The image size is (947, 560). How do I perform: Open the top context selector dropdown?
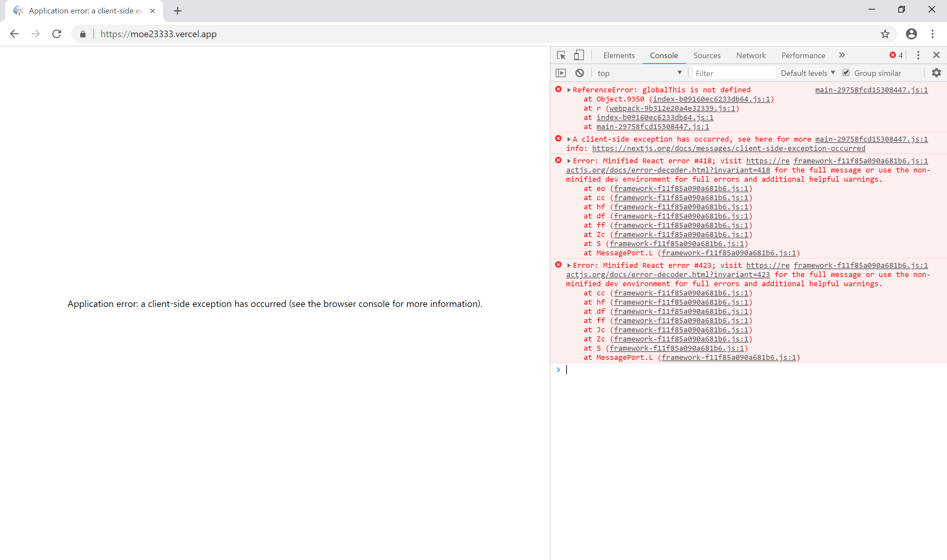pyautogui.click(x=639, y=73)
